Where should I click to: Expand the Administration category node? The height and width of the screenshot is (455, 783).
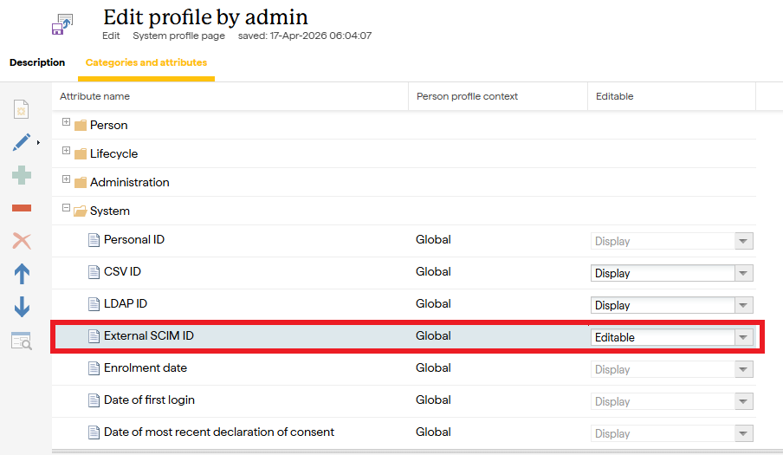tap(66, 179)
